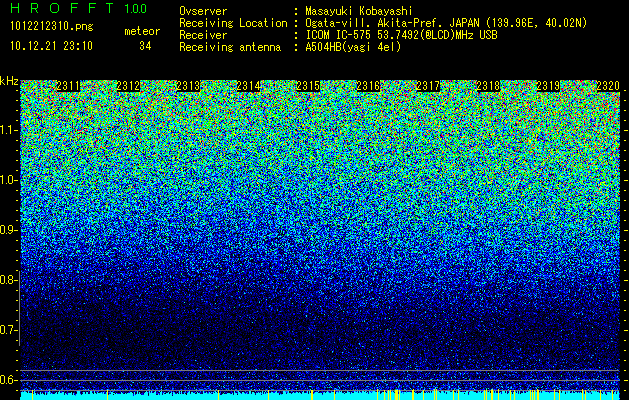This screenshot has height=400, width=629.
Task: Click the Receiving Location label
Action: pos(233,23)
